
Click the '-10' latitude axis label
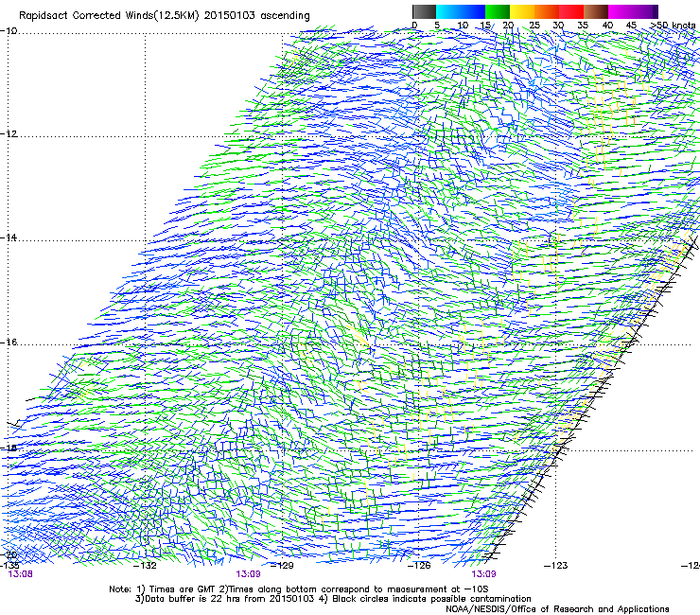(9, 31)
